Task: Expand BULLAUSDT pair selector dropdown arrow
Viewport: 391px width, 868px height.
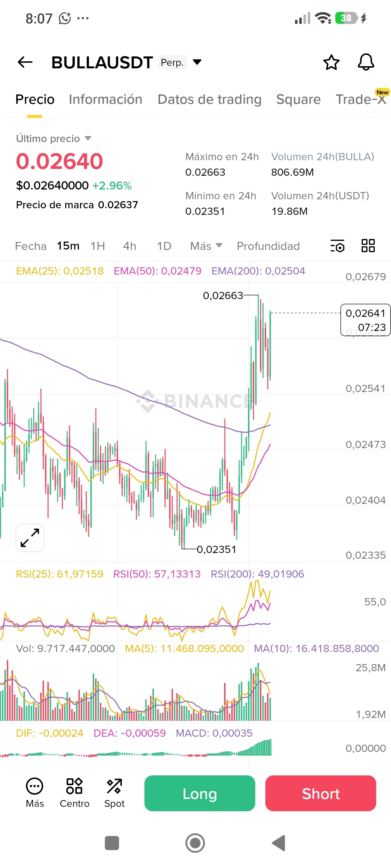Action: pos(197,62)
